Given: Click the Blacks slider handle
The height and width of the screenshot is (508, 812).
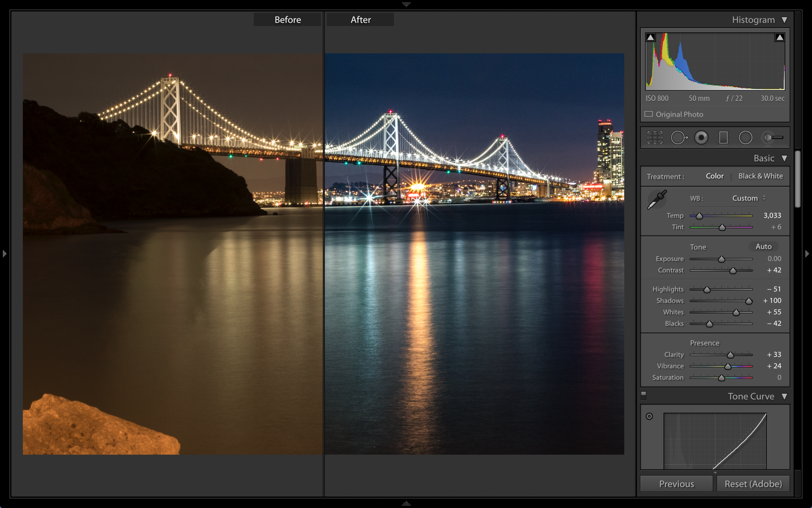Looking at the screenshot, I should [x=709, y=324].
